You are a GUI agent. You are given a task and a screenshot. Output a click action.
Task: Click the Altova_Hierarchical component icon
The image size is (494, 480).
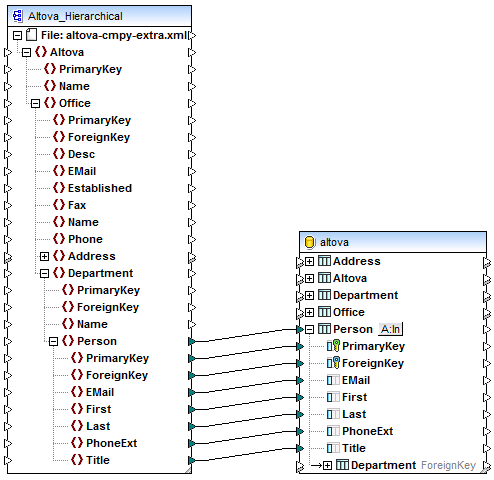(x=17, y=16)
